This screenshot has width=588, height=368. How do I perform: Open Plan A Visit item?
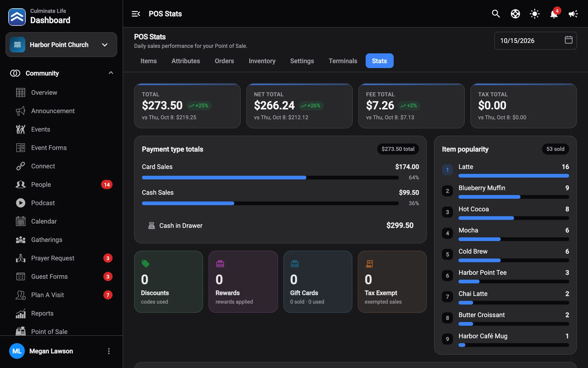coord(61,295)
